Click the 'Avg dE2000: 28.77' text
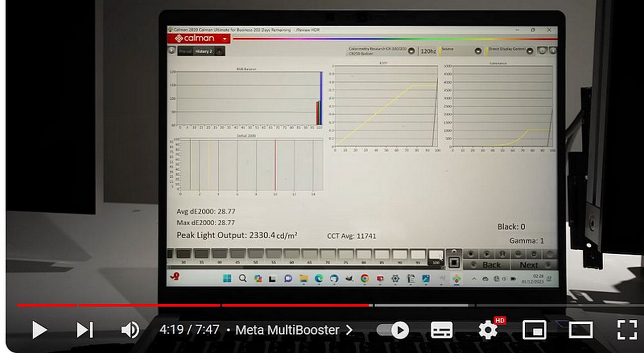Screen dimensions: 644x353 [x=206, y=211]
